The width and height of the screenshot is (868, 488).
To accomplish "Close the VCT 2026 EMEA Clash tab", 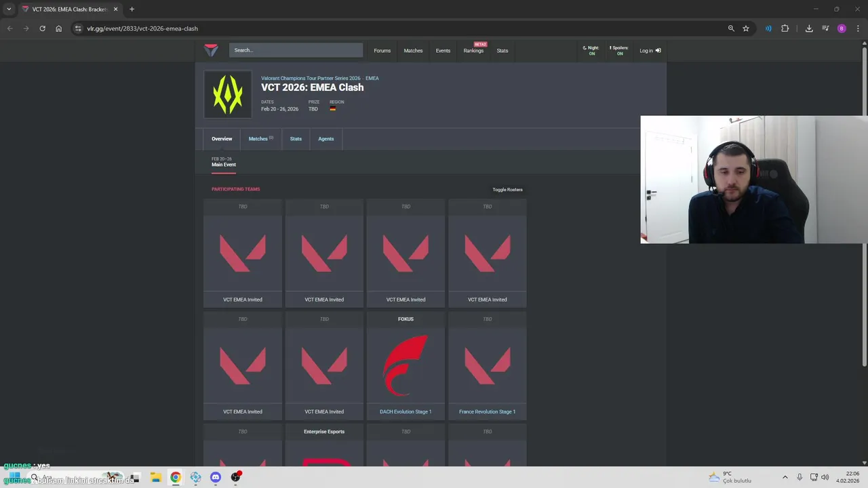I will pyautogui.click(x=115, y=9).
